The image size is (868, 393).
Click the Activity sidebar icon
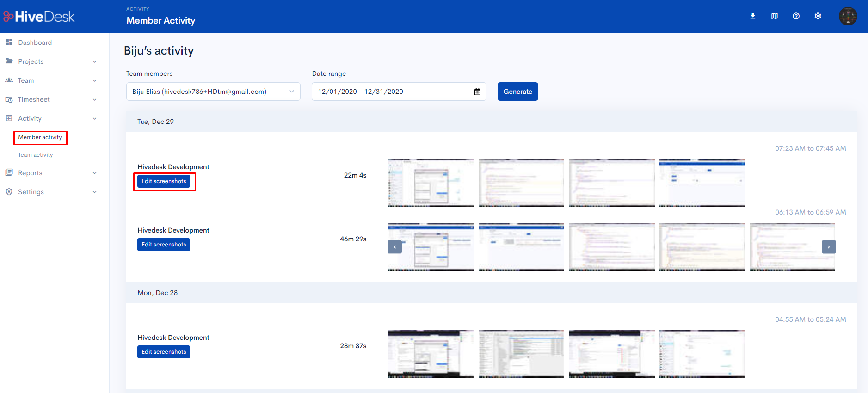pyautogui.click(x=9, y=118)
